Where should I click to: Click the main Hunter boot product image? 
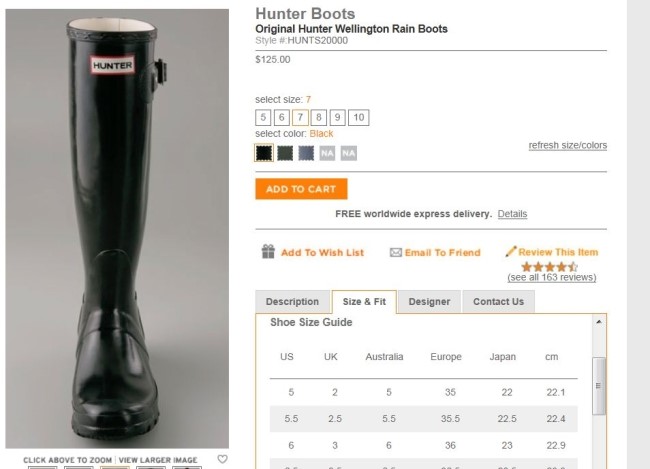tap(117, 228)
